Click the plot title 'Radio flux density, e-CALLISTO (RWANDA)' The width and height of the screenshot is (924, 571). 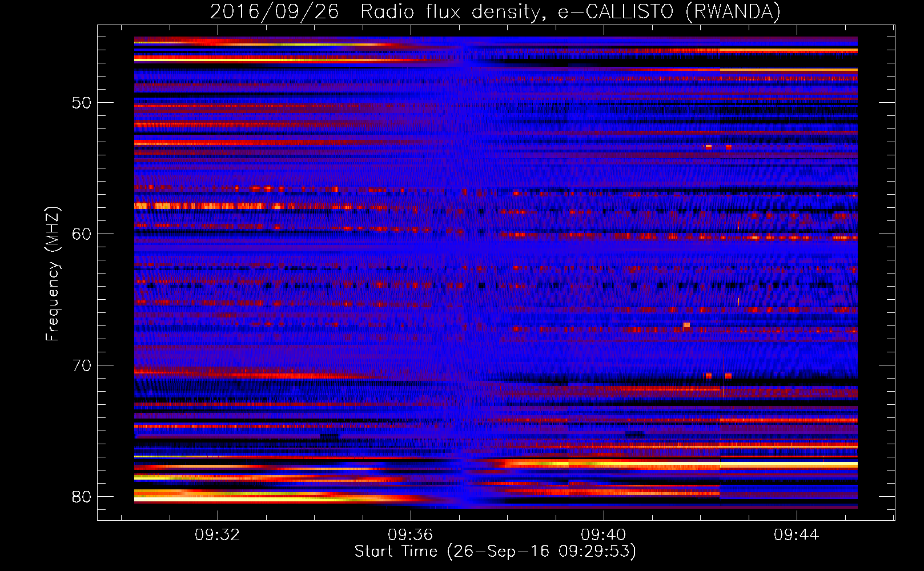coord(571,11)
